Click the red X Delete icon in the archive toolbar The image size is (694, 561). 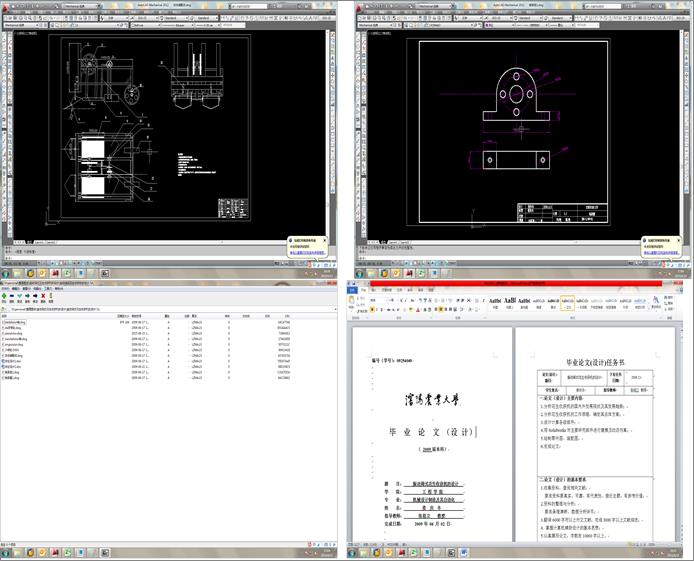(43, 296)
